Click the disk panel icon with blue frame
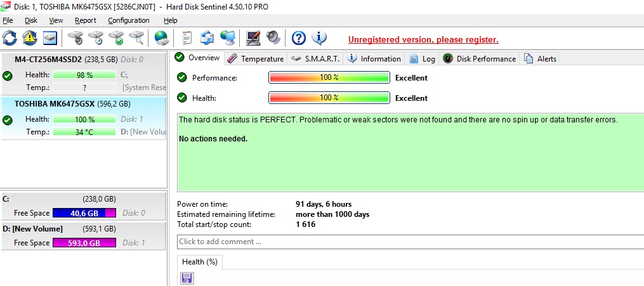644x286 pixels. (49, 38)
